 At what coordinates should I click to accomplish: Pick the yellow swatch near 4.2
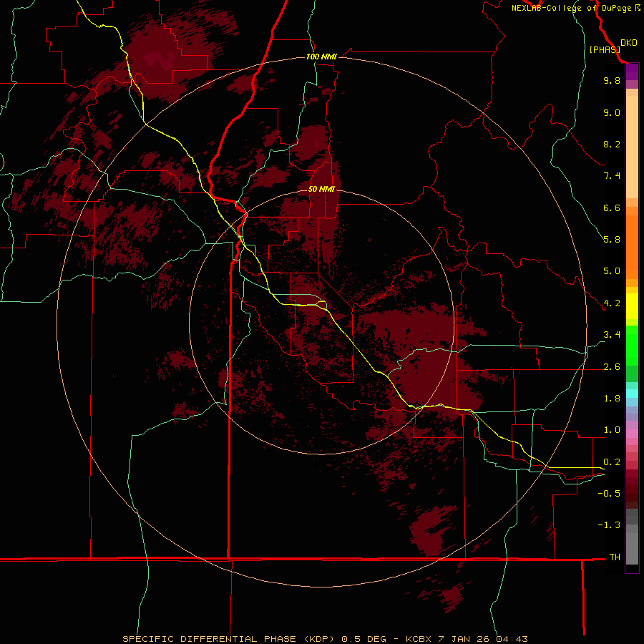[632, 306]
